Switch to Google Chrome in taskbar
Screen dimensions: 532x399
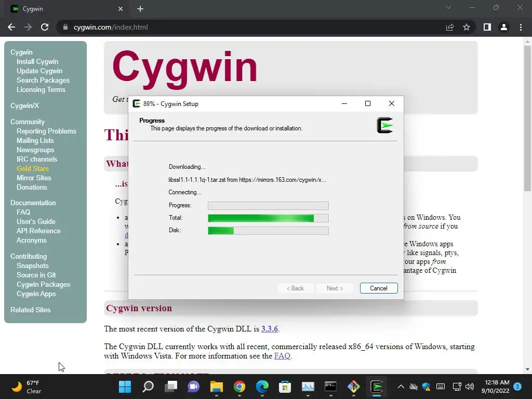point(239,387)
